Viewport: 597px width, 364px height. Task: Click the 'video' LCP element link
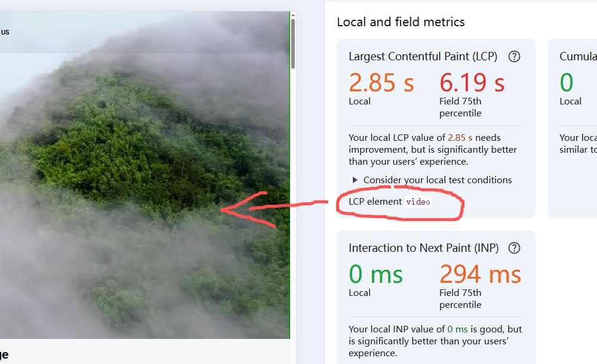point(418,202)
